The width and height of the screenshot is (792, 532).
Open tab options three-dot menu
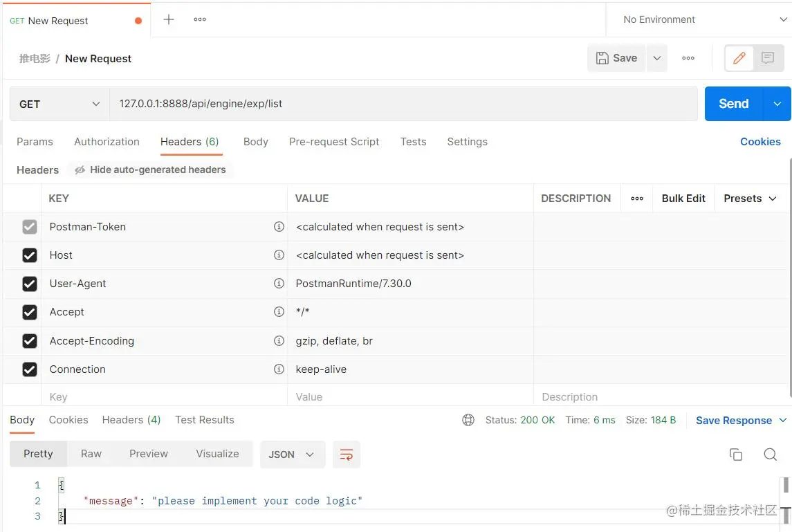[x=200, y=19]
